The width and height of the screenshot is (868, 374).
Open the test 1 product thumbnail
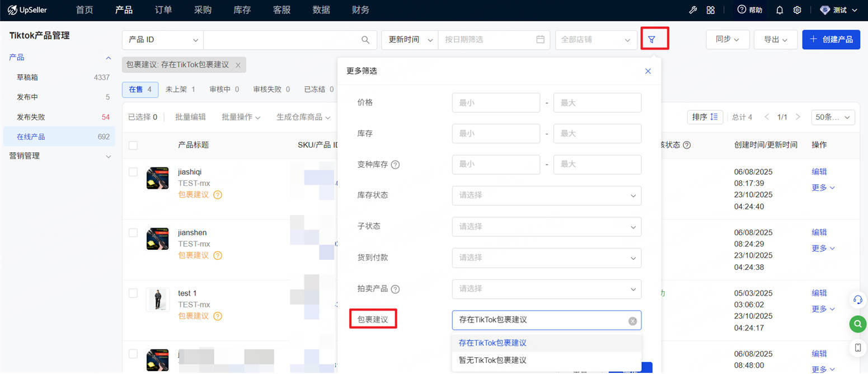point(157,299)
